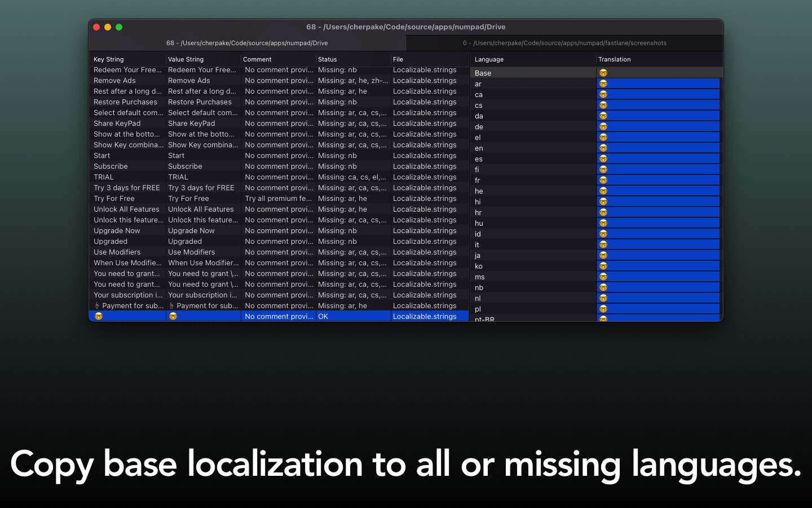
Task: Click the Status column header
Action: [327, 59]
